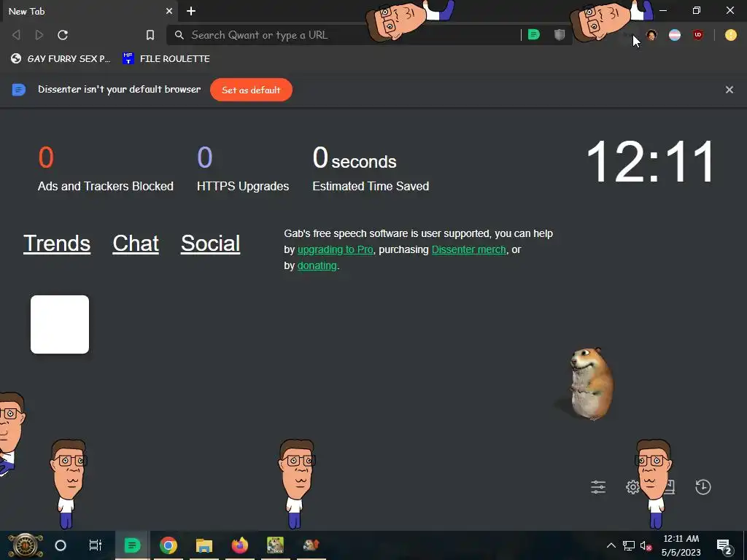Open the green Dissenter comment icon in address bar
The height and width of the screenshot is (560, 747).
pyautogui.click(x=534, y=35)
